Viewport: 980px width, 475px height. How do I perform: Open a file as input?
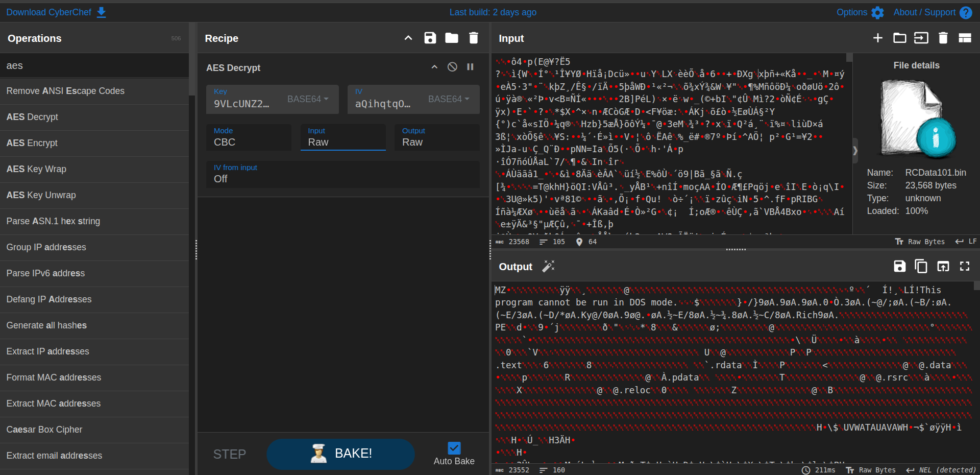coord(921,38)
